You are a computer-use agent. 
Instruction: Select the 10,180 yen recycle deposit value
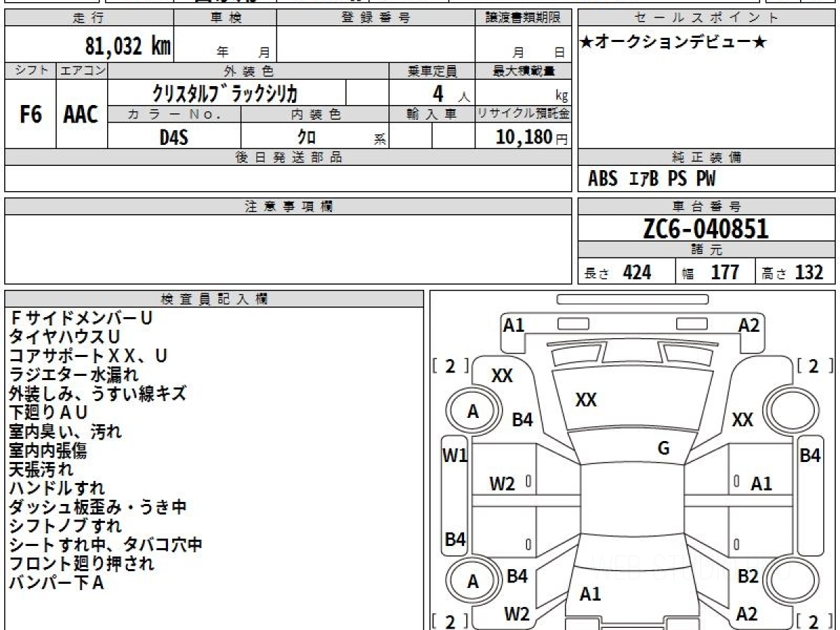pos(524,137)
